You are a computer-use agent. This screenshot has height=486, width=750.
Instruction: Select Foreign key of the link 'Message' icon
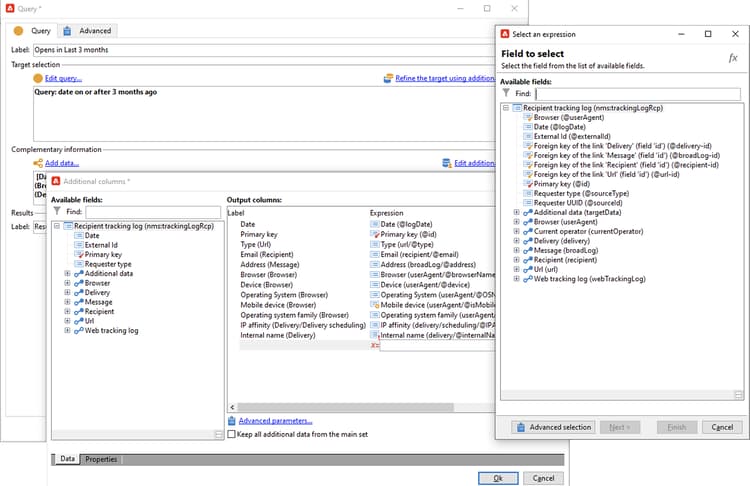[x=528, y=155]
